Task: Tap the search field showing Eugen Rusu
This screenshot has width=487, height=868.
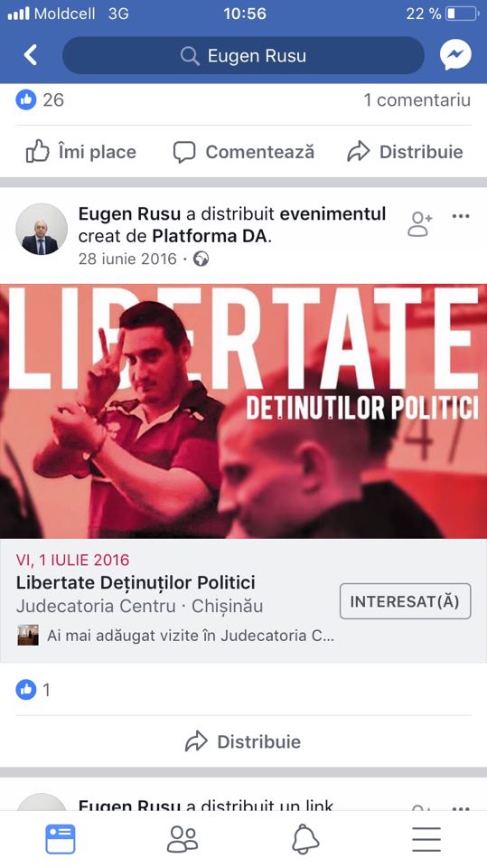Action: (x=243, y=55)
